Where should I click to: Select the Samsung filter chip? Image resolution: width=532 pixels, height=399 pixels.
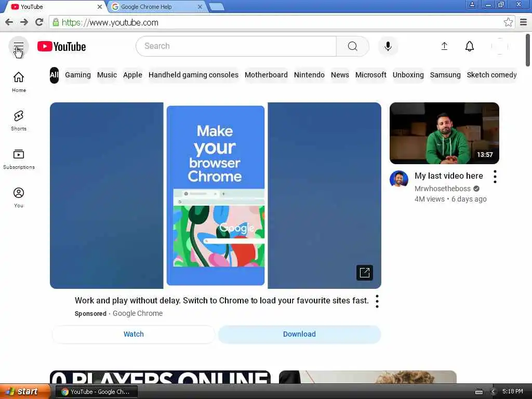(445, 75)
